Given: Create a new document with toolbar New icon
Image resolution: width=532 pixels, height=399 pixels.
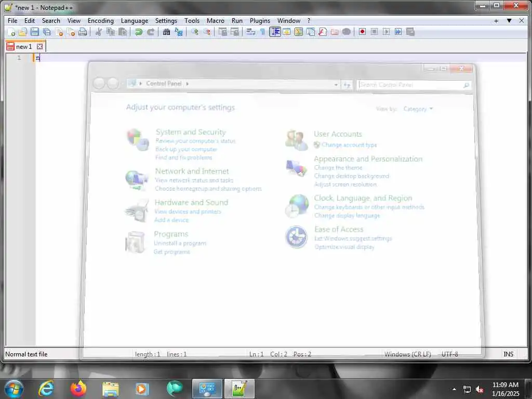Looking at the screenshot, I should coord(11,32).
